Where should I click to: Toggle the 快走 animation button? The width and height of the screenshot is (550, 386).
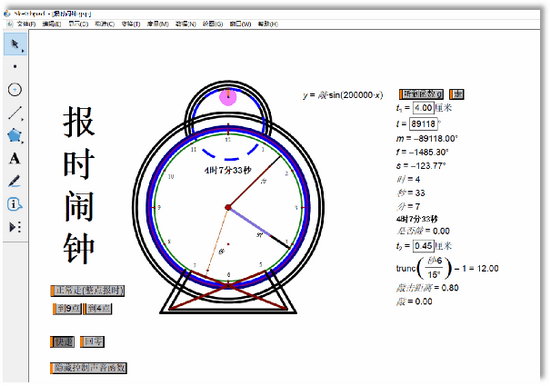pyautogui.click(x=62, y=342)
